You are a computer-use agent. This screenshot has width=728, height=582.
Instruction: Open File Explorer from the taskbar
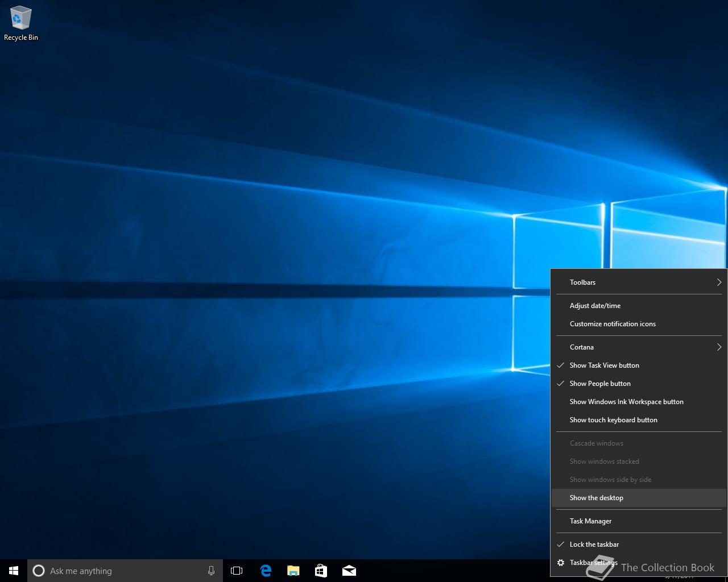pyautogui.click(x=293, y=571)
